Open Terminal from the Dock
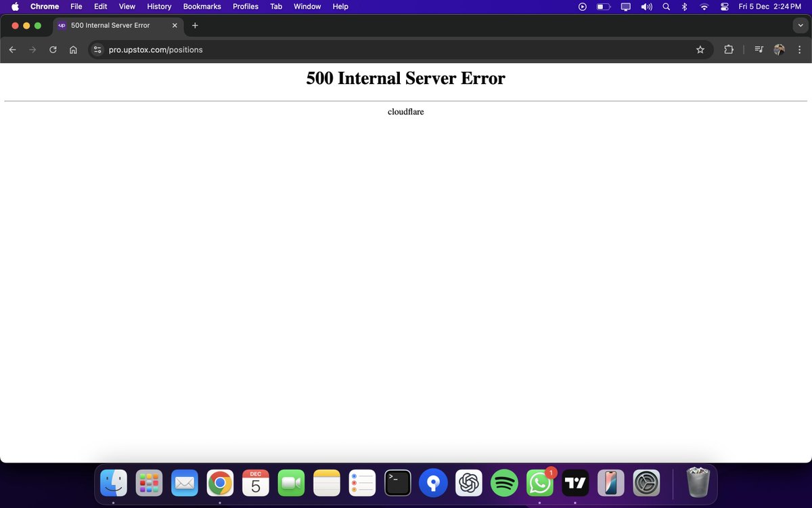 coord(397,482)
